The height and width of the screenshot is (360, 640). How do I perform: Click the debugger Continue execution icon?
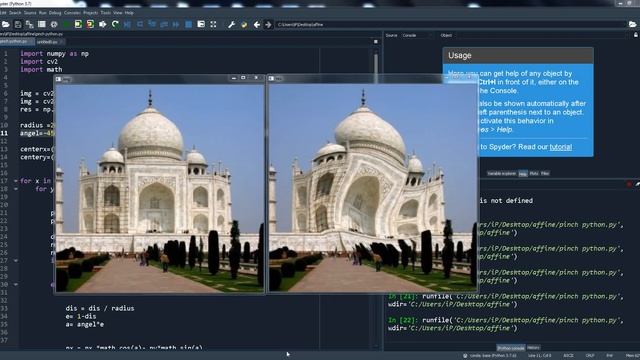click(176, 24)
